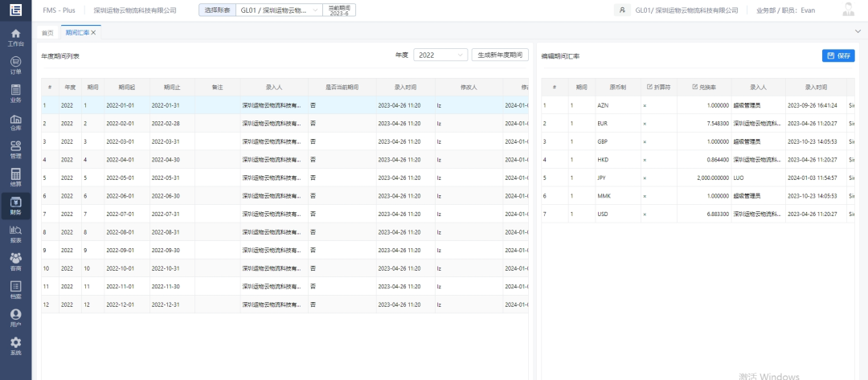Expand the tab list chevron at right

858,31
